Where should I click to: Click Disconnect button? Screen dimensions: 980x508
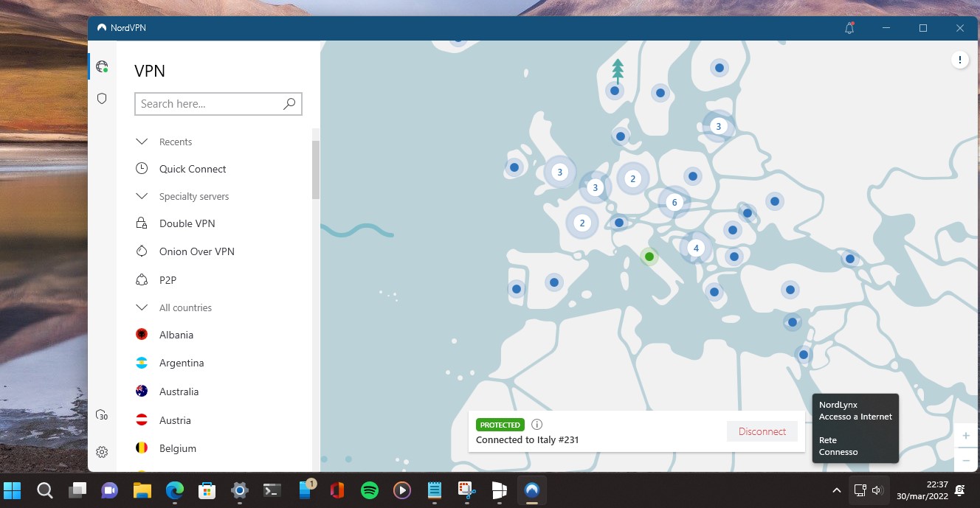pyautogui.click(x=762, y=431)
